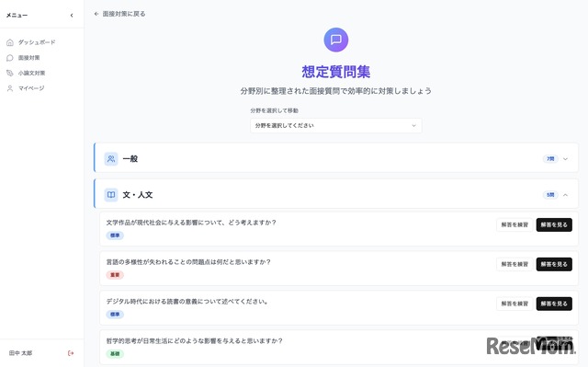Screen dimensions: 588x367
Task: Click 解答を練習 for デジタル時代 question
Action: point(514,304)
